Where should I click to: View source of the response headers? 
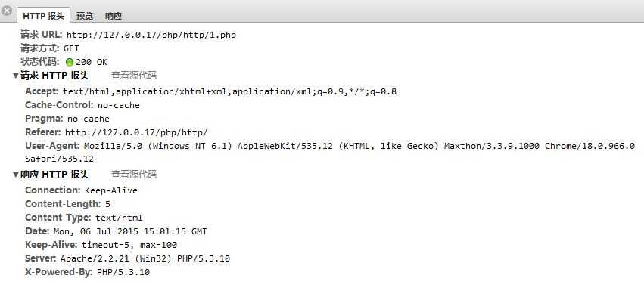[133, 175]
